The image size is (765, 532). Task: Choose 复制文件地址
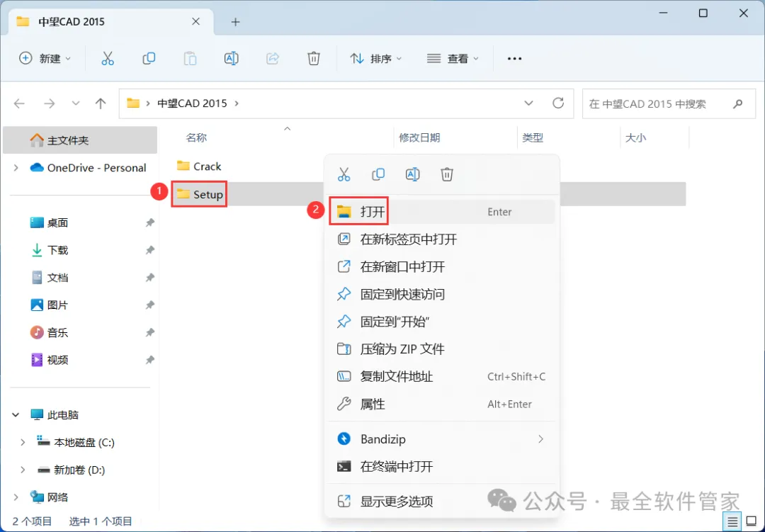click(441, 376)
